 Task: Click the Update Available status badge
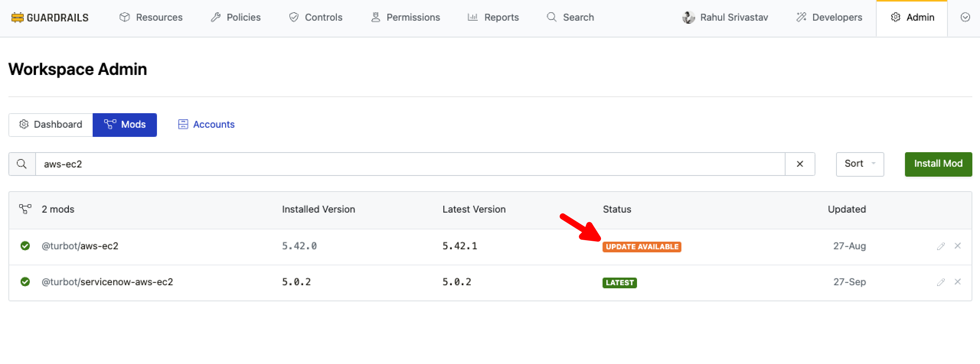point(642,247)
